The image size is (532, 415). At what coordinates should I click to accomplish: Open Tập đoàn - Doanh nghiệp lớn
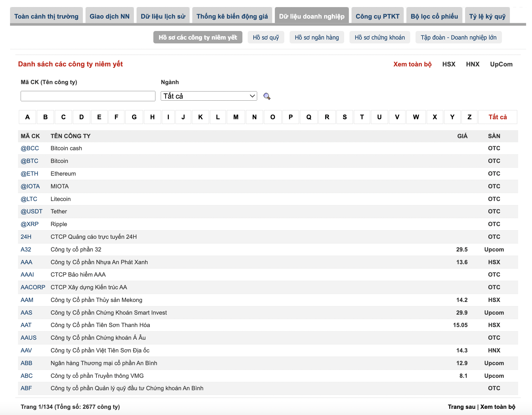coord(459,37)
